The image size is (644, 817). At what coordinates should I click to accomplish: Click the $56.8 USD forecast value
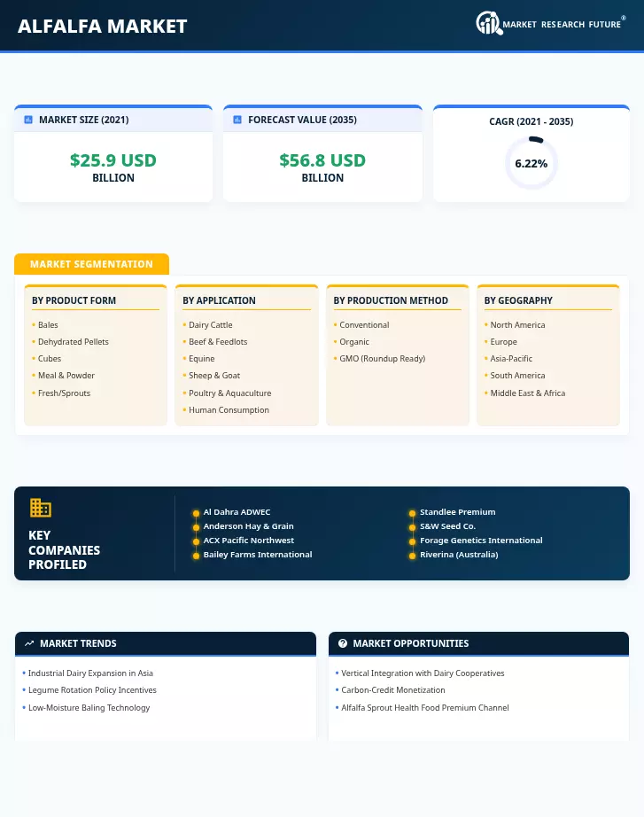coord(322,160)
